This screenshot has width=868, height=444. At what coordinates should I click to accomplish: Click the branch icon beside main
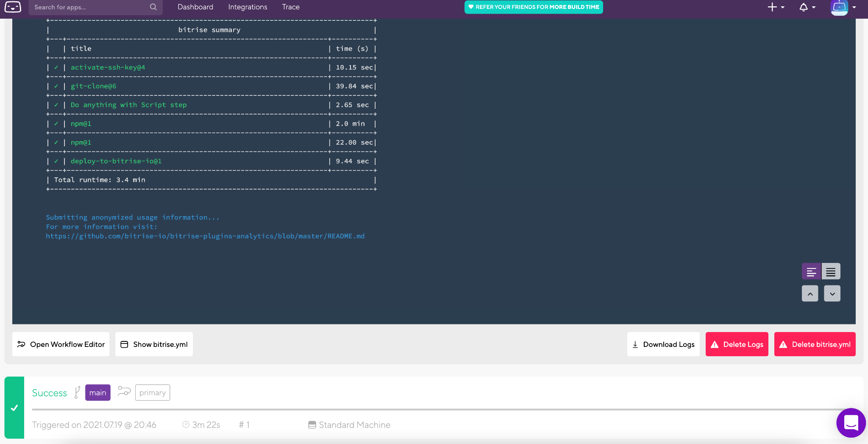[77, 392]
